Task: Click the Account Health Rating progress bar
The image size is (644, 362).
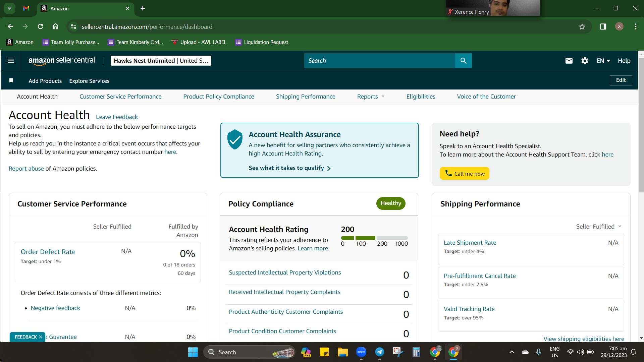Action: pyautogui.click(x=374, y=238)
